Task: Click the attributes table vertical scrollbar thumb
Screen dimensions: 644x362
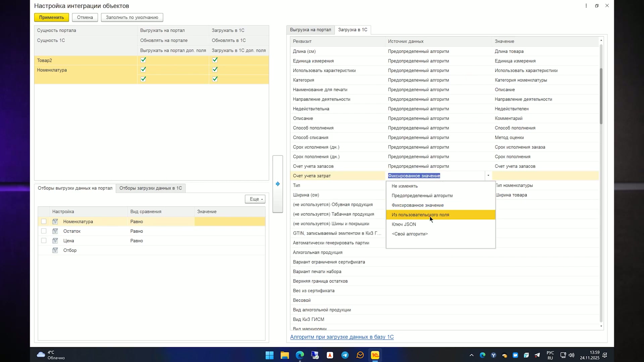Action: 601,96
